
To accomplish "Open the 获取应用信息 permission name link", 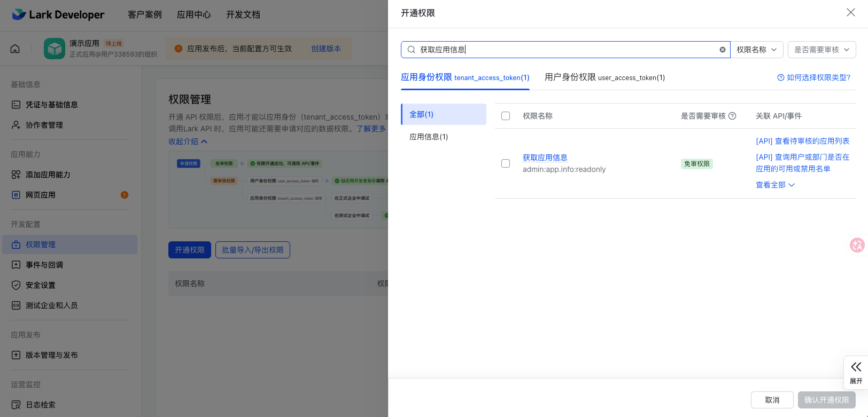I will tap(545, 158).
